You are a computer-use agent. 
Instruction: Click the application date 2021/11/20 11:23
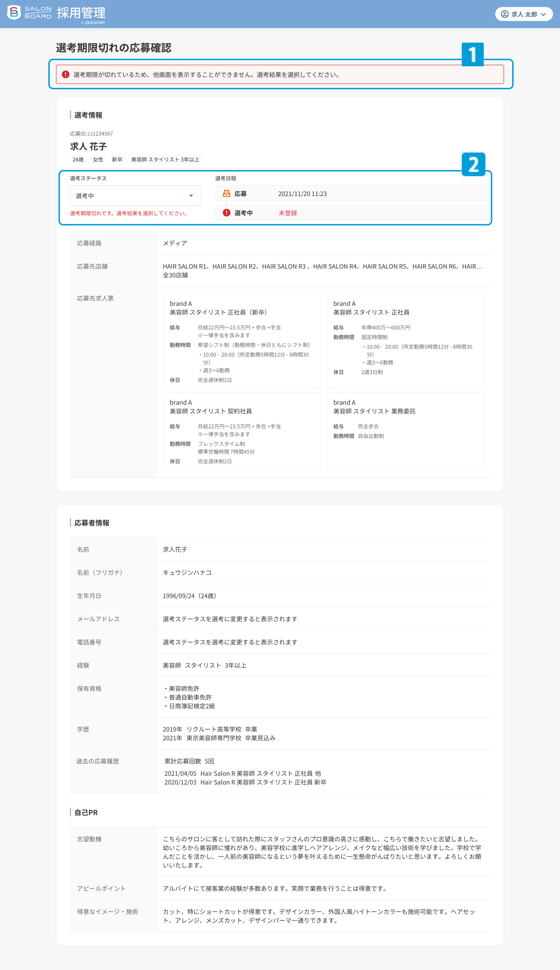point(302,194)
